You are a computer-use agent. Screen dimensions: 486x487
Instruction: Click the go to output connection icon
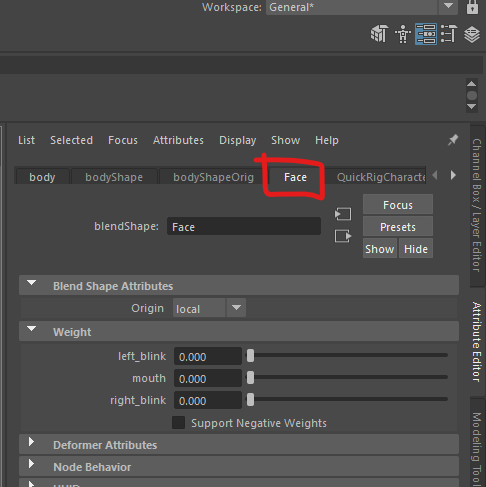coord(343,236)
